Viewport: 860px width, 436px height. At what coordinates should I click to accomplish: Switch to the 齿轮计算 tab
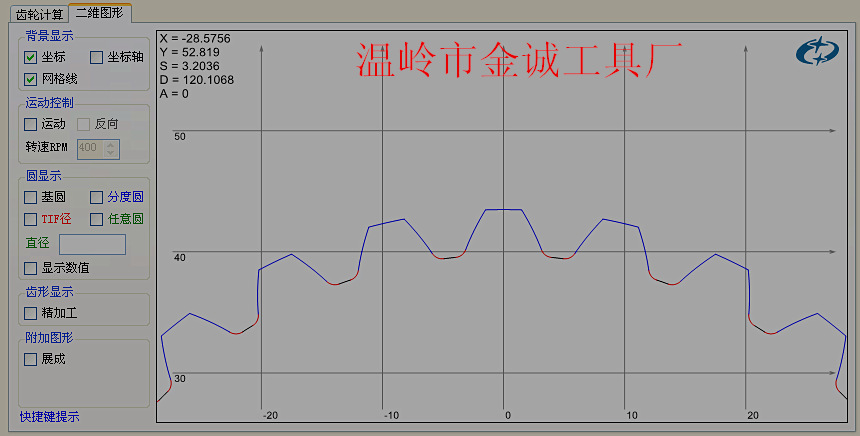(x=39, y=14)
